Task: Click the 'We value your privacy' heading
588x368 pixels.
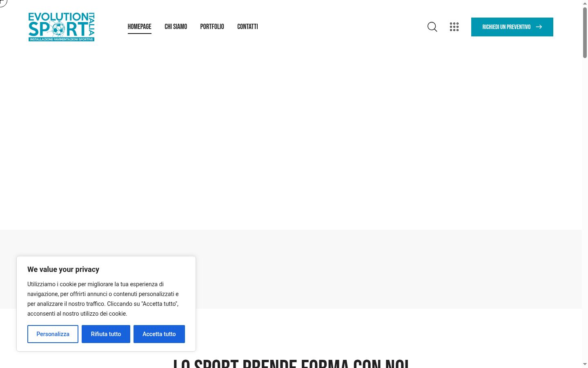Action: tap(63, 269)
